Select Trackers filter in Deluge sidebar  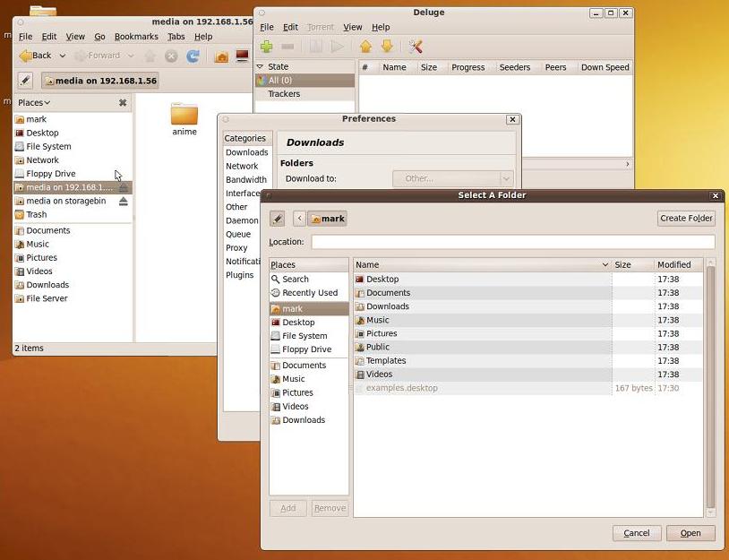(x=304, y=94)
